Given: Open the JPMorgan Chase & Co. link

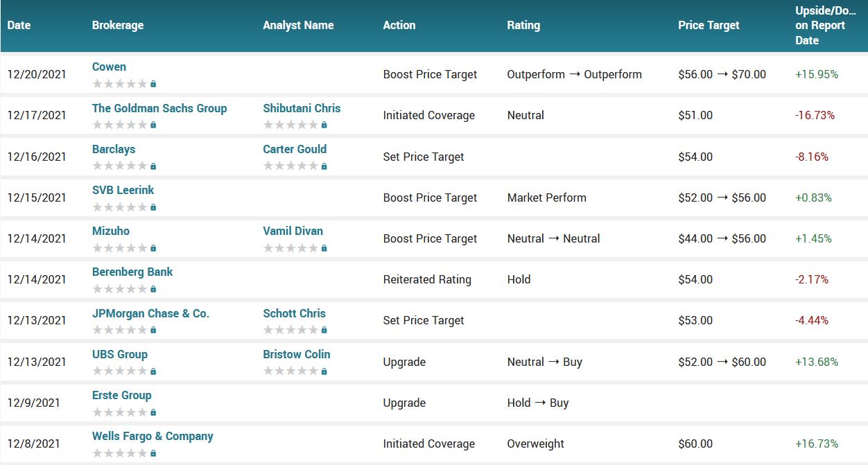Looking at the screenshot, I should click(150, 313).
